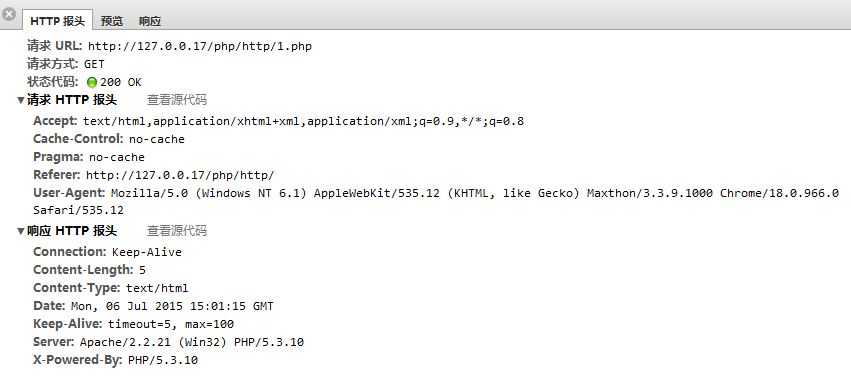Image resolution: width=851 pixels, height=389 pixels.
Task: Collapse the 请求 HTTP 报头 section triangle
Action: click(x=21, y=100)
